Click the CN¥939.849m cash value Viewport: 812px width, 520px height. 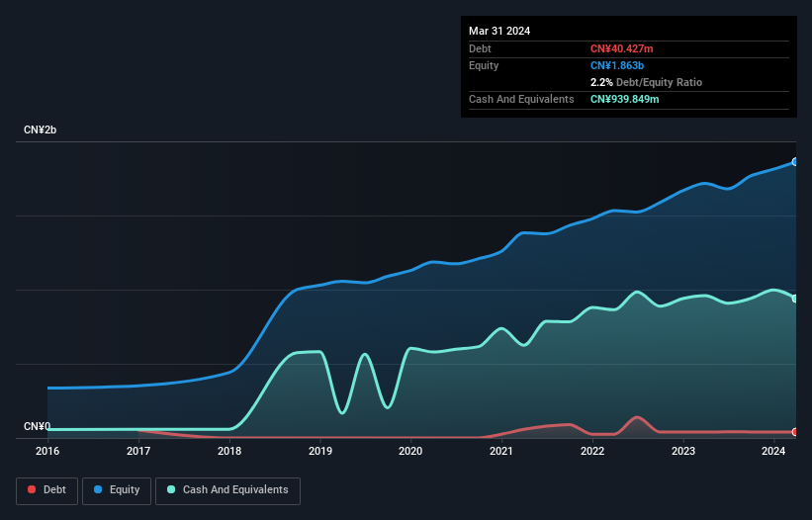[624, 99]
